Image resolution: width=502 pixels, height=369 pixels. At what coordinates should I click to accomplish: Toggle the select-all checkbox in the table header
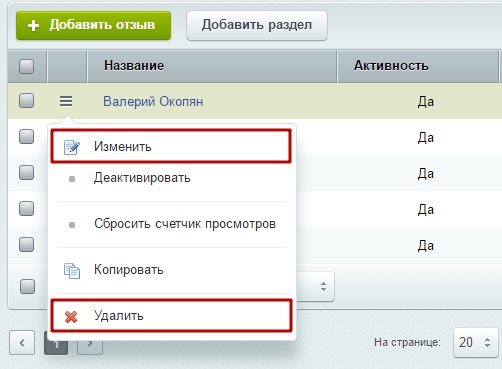click(x=26, y=66)
